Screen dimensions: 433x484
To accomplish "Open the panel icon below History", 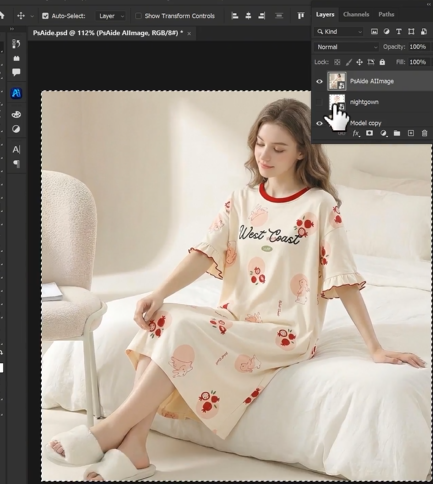I will (16, 58).
